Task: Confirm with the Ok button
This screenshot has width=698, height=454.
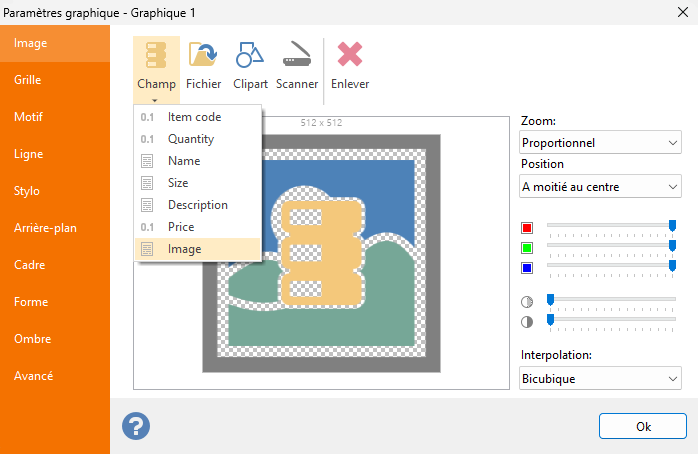Action: (643, 426)
